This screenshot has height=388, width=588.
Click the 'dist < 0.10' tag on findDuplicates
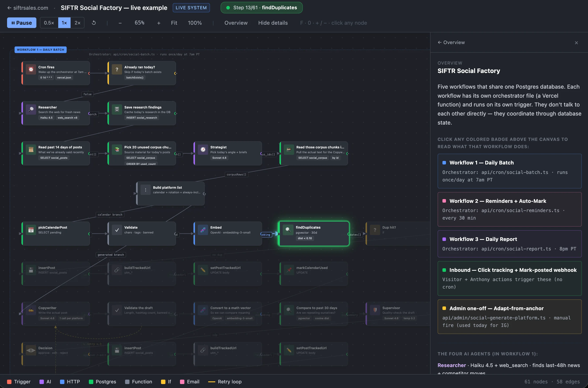[305, 238]
